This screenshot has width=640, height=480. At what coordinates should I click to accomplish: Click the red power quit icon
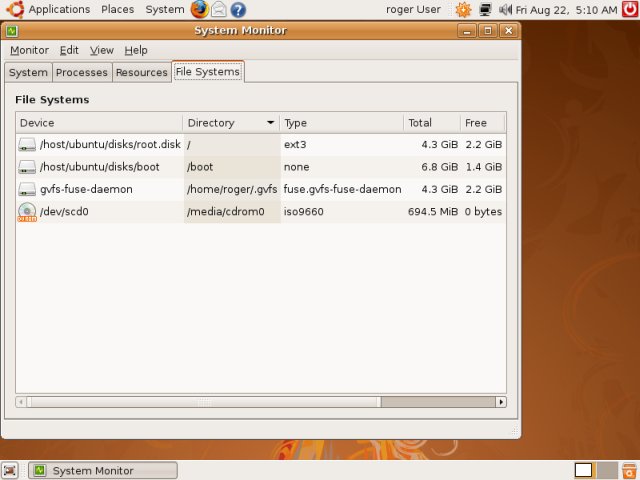(x=630, y=9)
